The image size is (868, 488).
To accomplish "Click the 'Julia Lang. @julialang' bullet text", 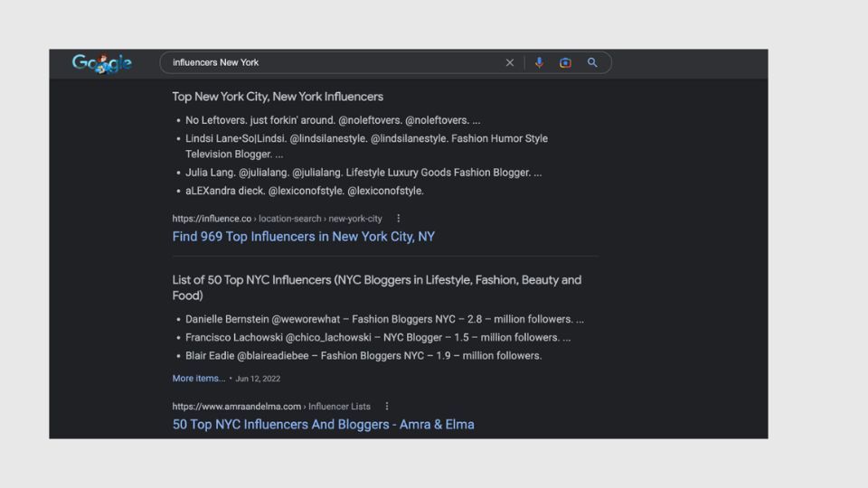I will click(363, 173).
